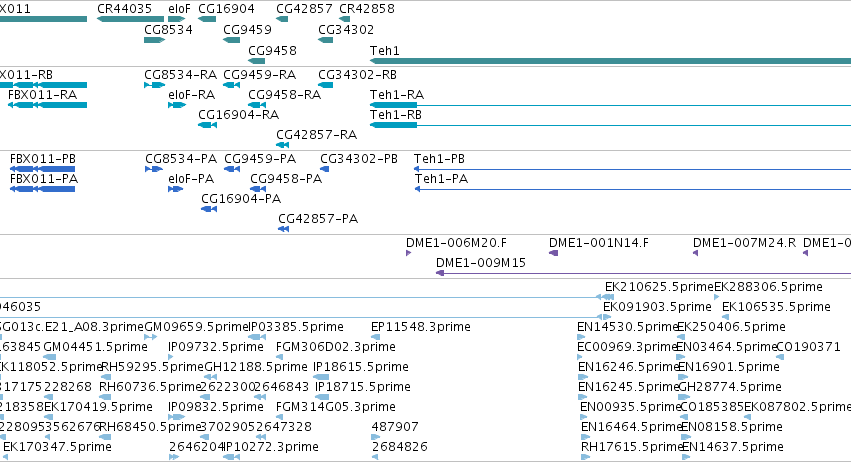
Task: Select the CG42857-RA transcript label
Action: (x=316, y=135)
